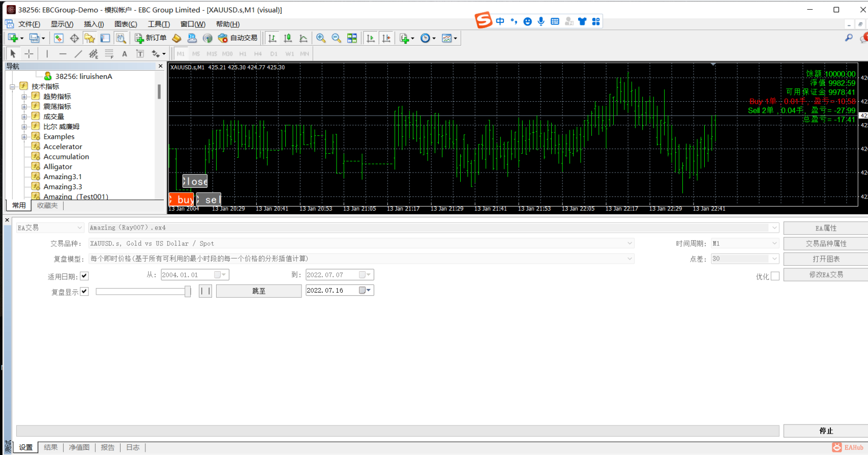Click the 跳至 skip-to button

point(259,291)
